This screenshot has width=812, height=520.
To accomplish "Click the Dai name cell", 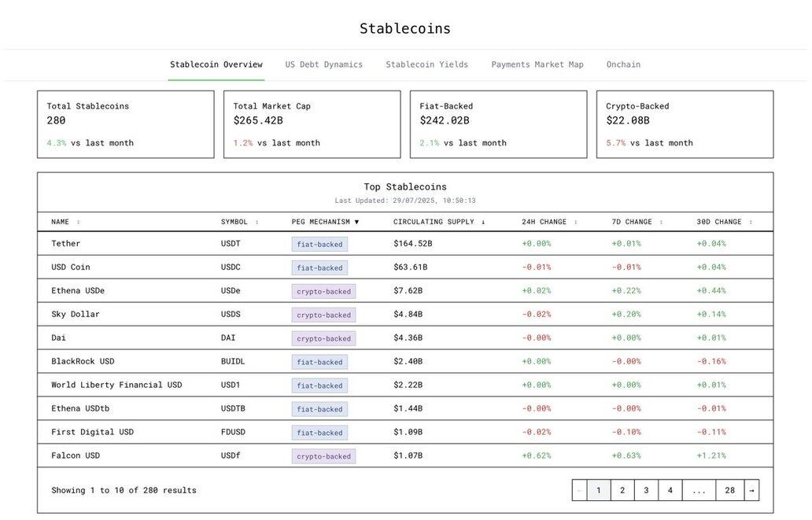I will click(58, 337).
